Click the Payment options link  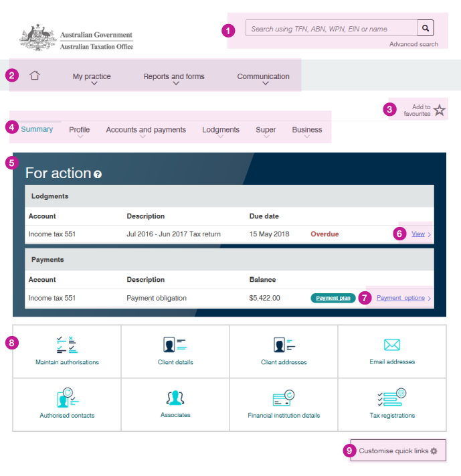click(401, 298)
